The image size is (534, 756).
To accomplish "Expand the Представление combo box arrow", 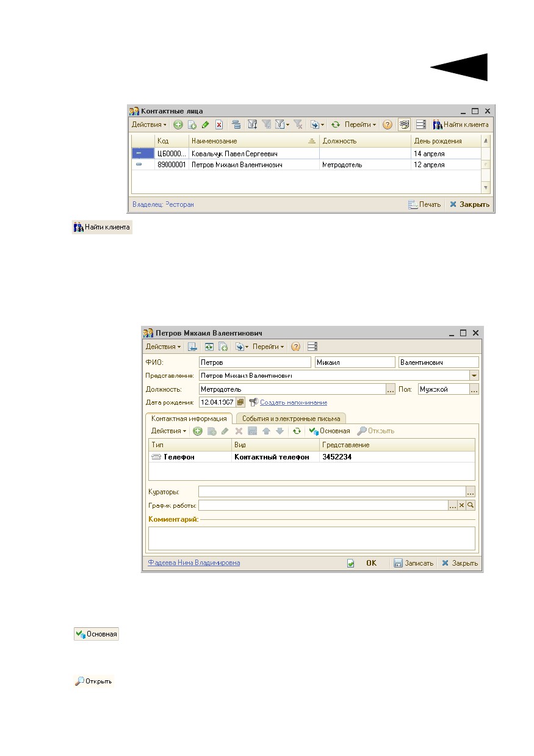I will 474,376.
